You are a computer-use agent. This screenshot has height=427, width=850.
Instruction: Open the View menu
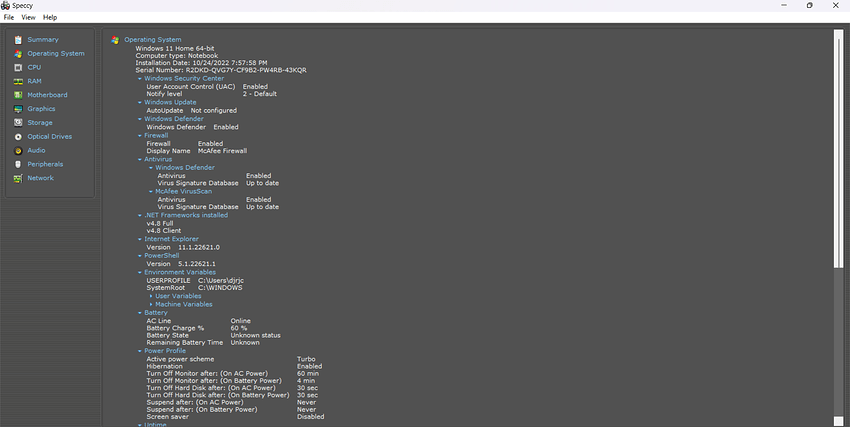click(x=28, y=17)
